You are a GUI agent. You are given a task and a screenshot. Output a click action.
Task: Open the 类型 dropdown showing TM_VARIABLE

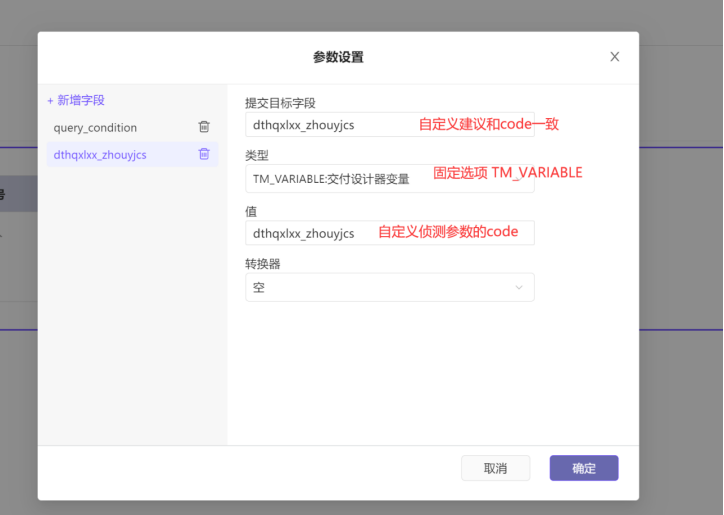point(390,178)
